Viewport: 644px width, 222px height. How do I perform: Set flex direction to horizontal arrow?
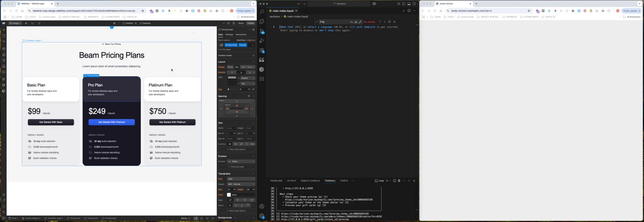tap(232, 72)
